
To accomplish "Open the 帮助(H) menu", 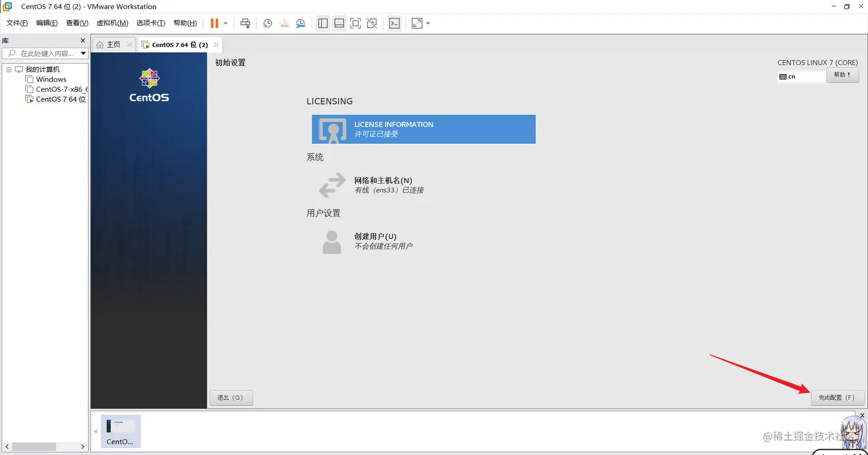I will (x=185, y=23).
